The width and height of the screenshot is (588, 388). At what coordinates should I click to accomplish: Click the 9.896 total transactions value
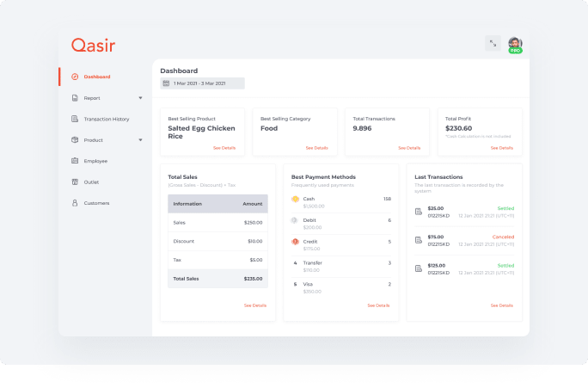pyautogui.click(x=362, y=128)
